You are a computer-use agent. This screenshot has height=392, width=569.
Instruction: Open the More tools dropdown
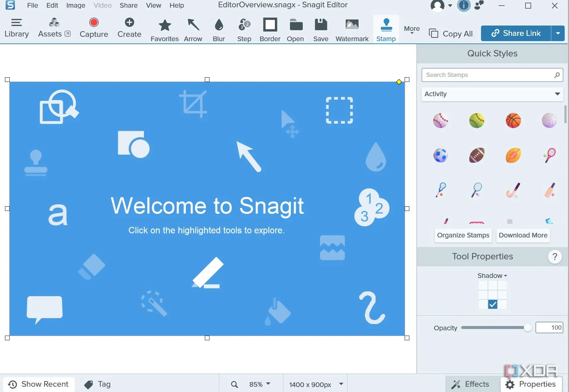(412, 30)
